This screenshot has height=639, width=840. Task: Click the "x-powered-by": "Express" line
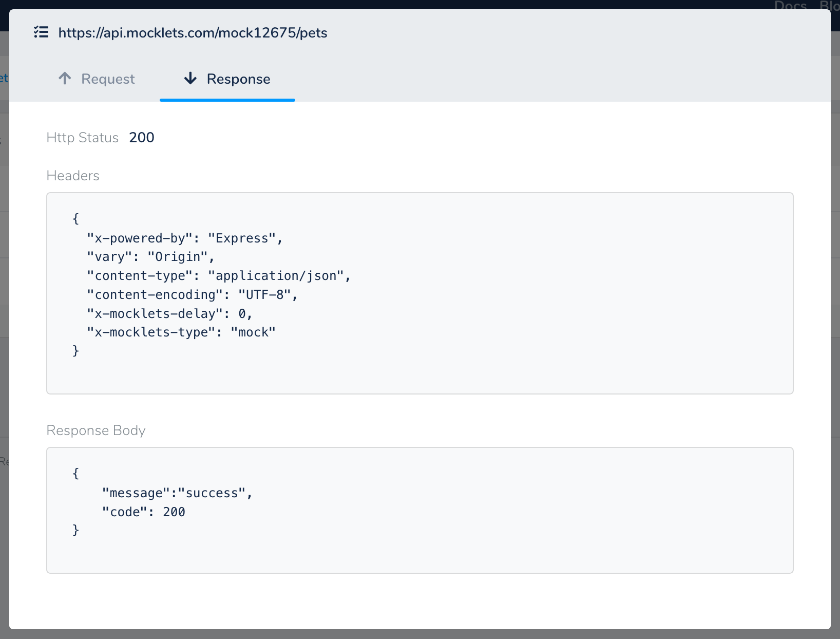[x=185, y=238]
